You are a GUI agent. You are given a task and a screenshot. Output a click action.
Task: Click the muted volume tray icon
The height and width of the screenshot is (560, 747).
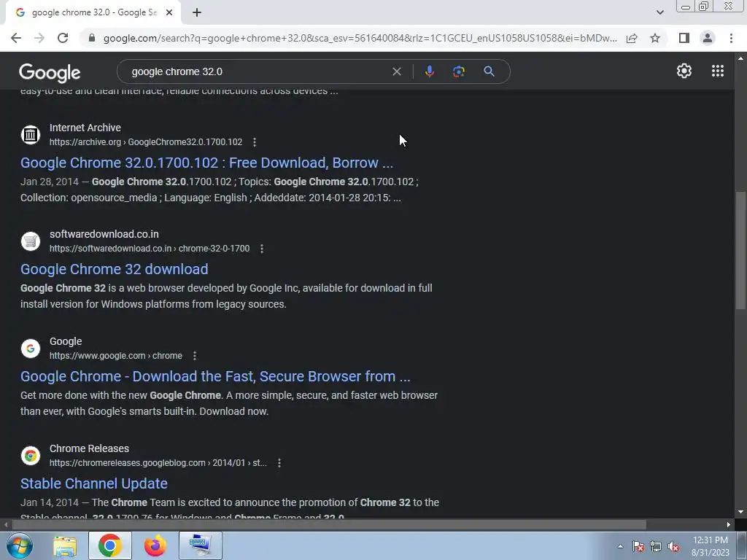click(x=673, y=547)
